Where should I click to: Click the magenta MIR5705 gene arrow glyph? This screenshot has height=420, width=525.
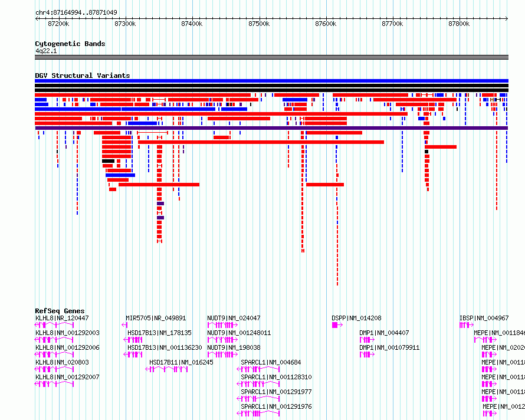tap(124, 325)
